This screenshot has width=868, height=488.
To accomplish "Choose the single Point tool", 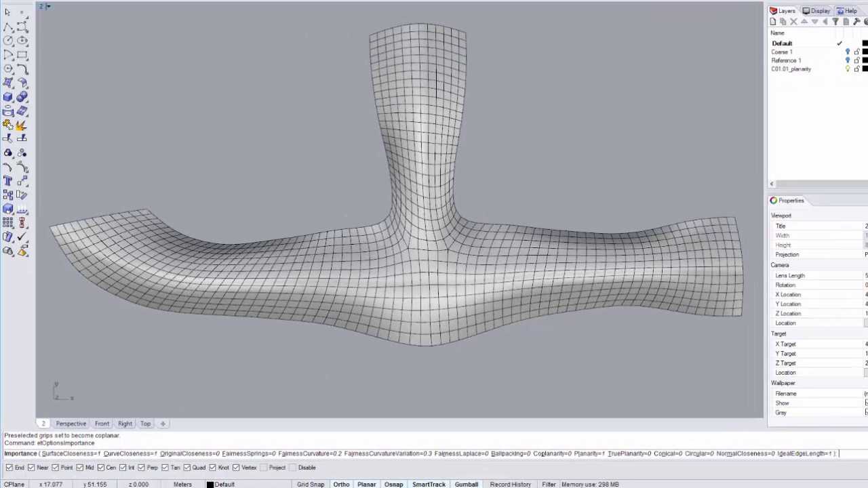I will 22,12.
